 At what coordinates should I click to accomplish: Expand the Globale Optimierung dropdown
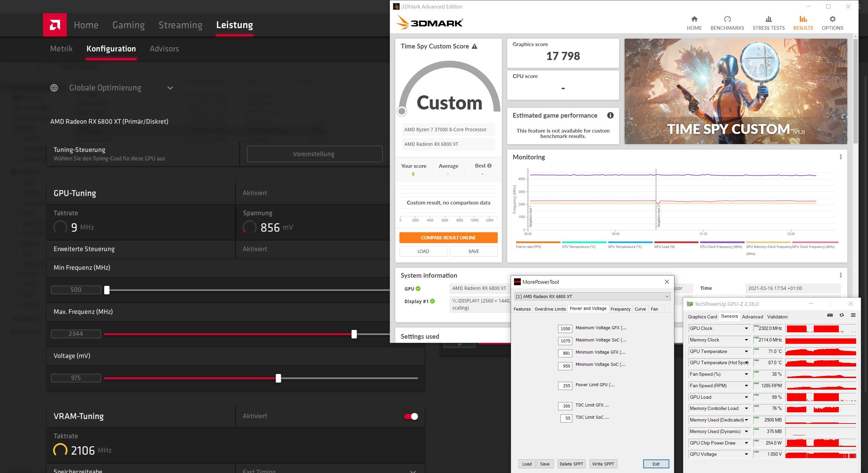(x=170, y=88)
